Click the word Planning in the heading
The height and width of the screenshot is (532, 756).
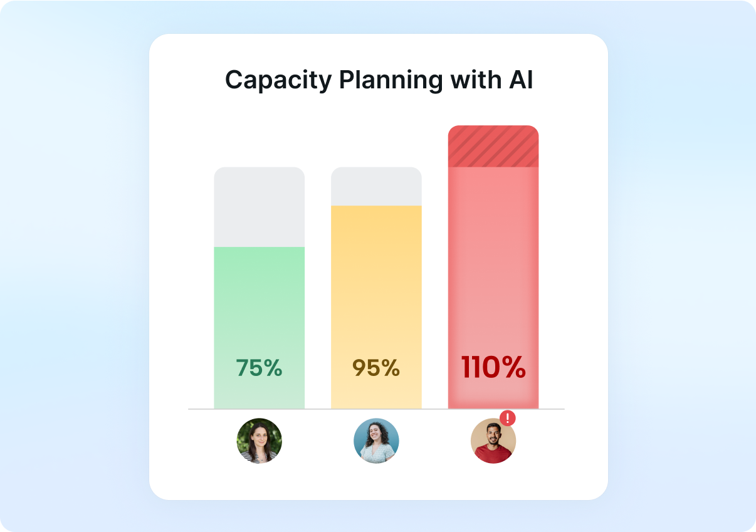390,81
